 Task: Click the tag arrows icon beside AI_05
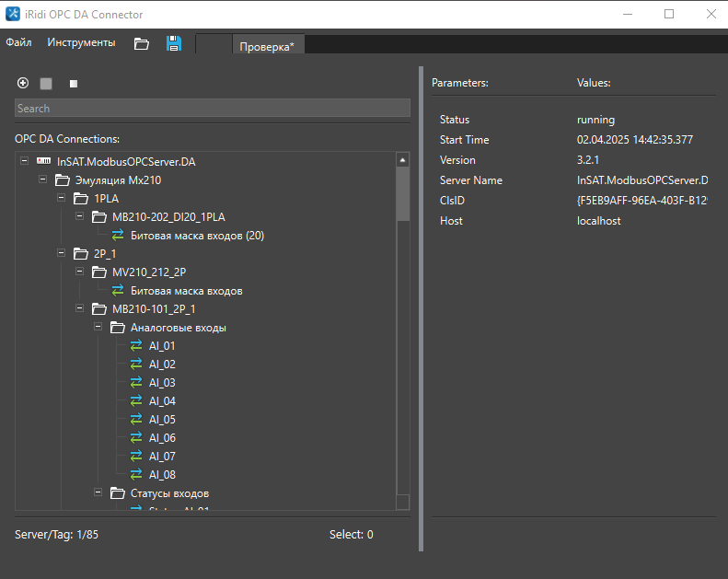136,420
